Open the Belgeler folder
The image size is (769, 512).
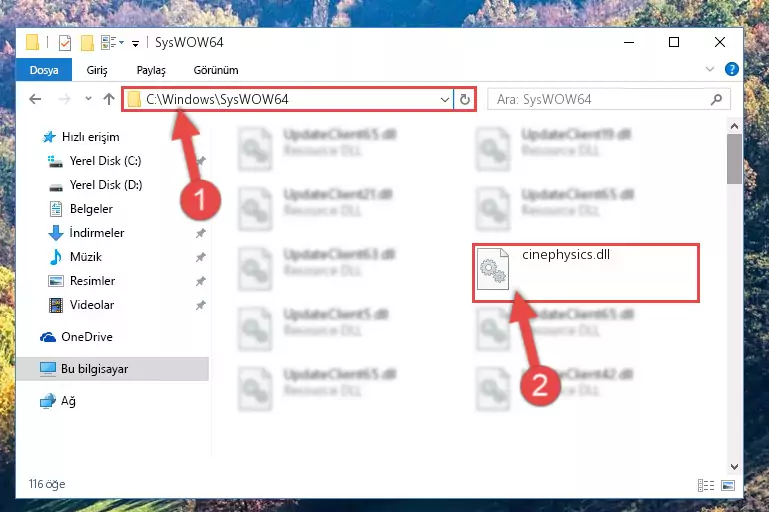point(81,209)
